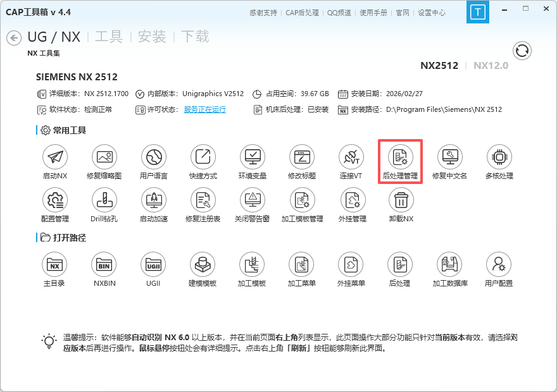This screenshot has width=557, height=392.
Task: Click the 检测正常 software status text
Action: 98,109
